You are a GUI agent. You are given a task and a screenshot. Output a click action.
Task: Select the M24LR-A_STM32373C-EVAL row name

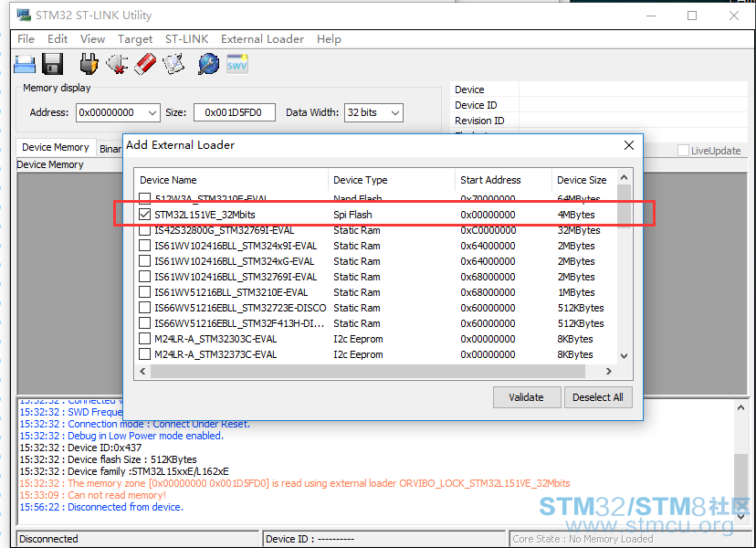(215, 354)
